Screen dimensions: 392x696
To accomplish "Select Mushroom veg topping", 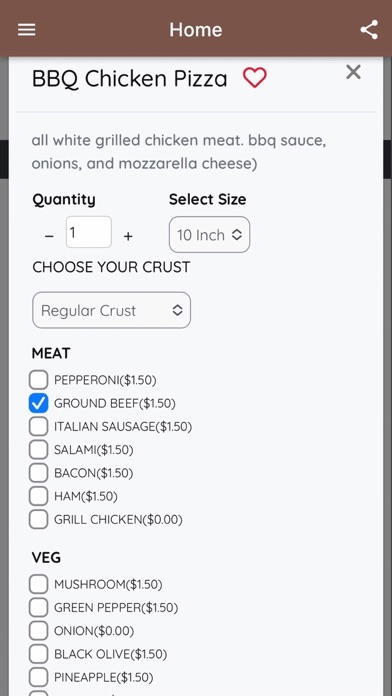I will point(39,584).
